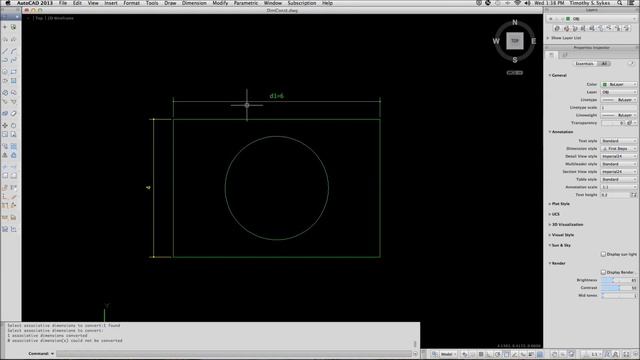Open Spotlight search in the menu bar
Screen dimensions: 640x360
tap(619, 3)
